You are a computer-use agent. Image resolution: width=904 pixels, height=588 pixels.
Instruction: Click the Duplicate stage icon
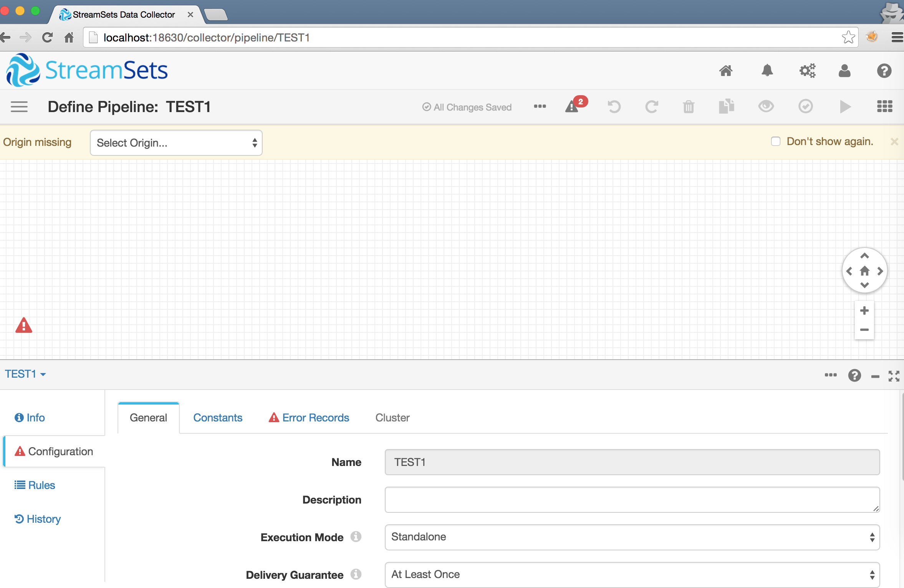click(726, 106)
